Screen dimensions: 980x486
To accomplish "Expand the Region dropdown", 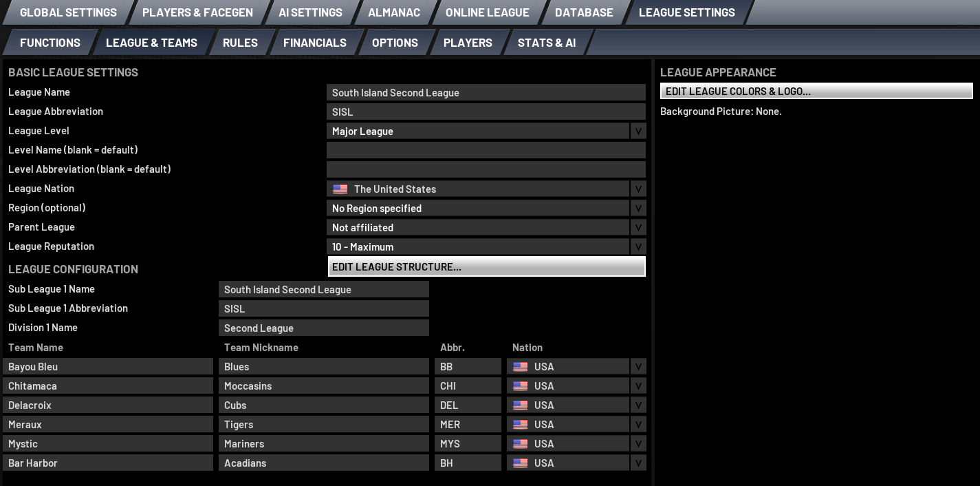I will click(486, 208).
